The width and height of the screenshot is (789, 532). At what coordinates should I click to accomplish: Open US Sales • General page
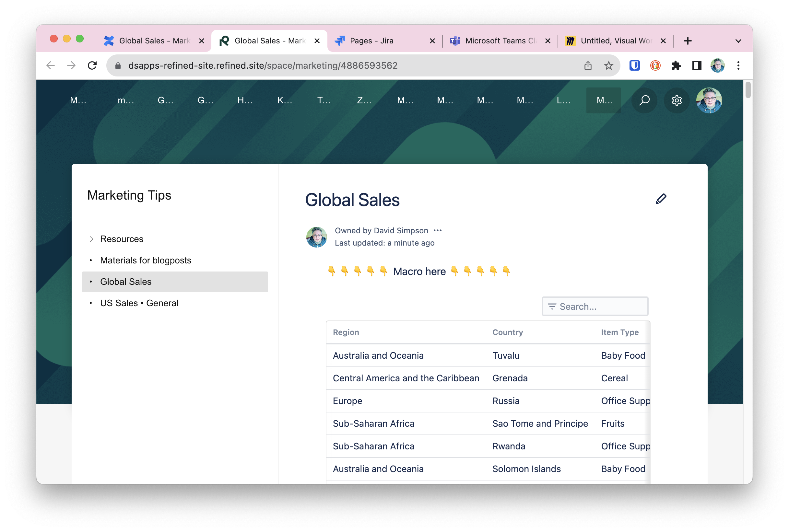139,303
